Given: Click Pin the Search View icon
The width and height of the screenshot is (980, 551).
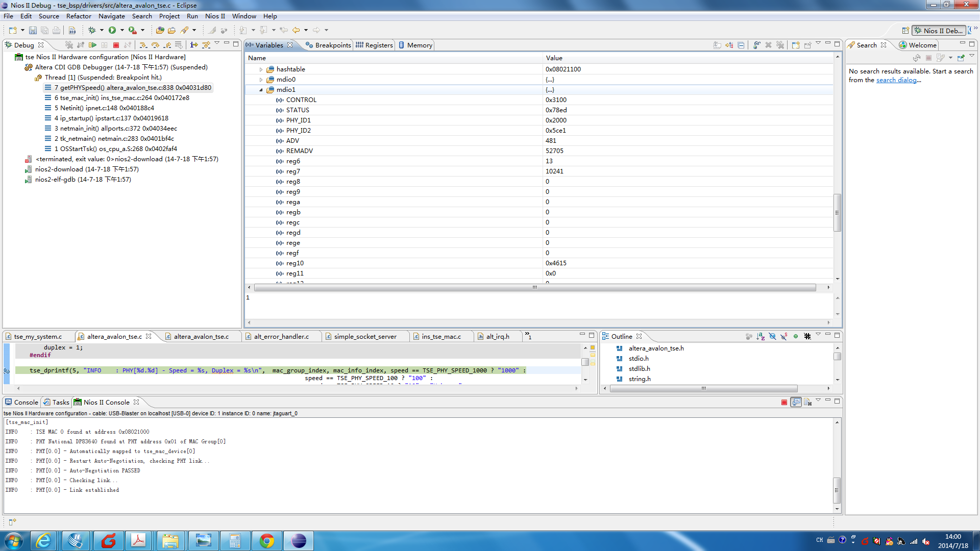Looking at the screenshot, I should click(961, 58).
